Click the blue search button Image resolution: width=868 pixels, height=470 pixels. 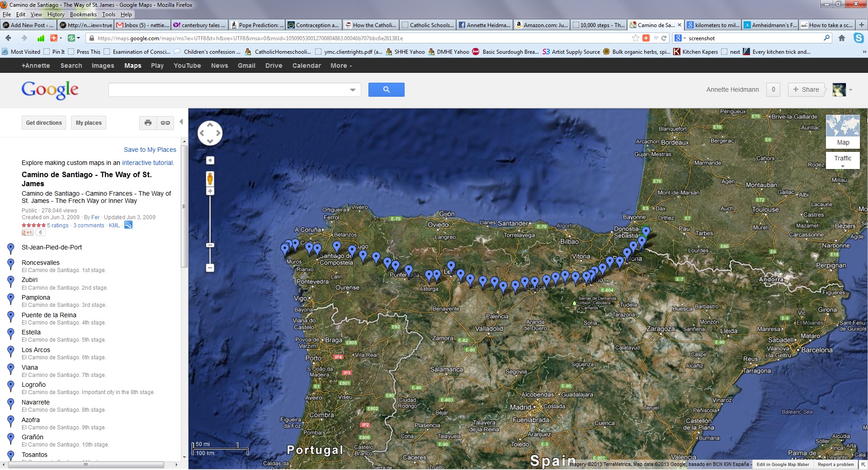tap(386, 89)
